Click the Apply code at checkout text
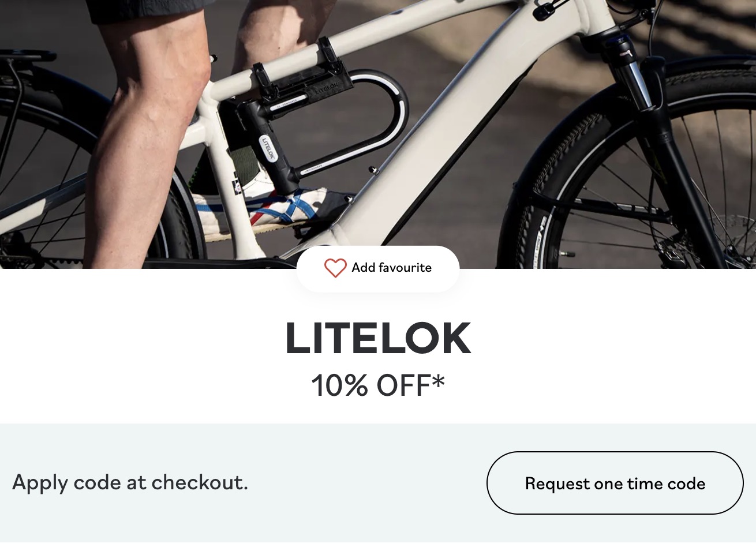Viewport: 756px width, 547px height. click(130, 482)
